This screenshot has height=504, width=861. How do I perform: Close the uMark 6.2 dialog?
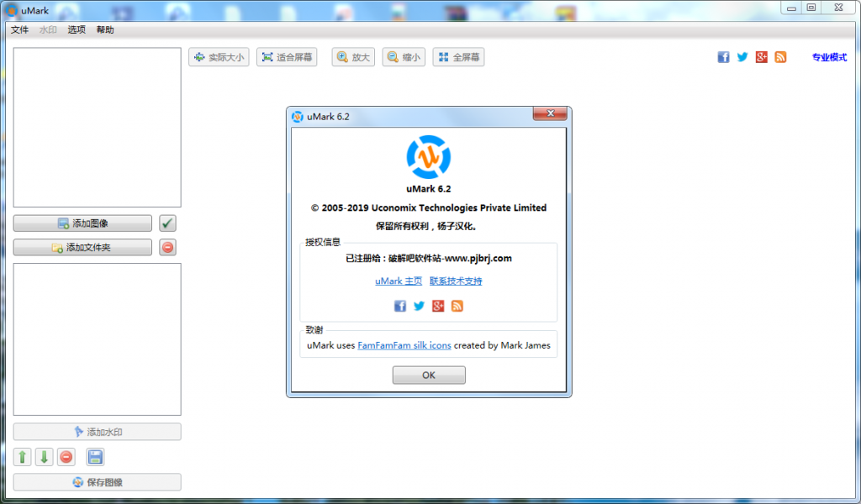[x=550, y=113]
